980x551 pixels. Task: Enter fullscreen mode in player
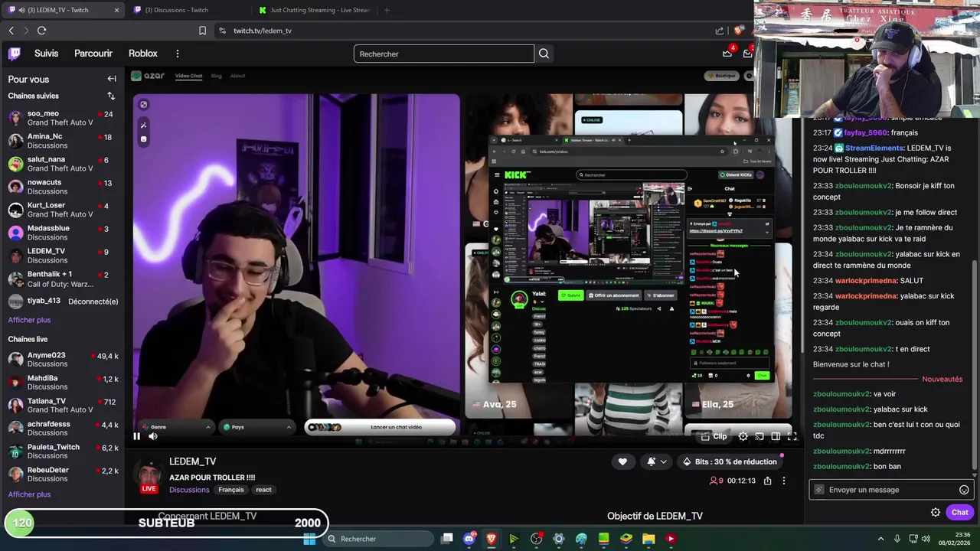coord(792,436)
